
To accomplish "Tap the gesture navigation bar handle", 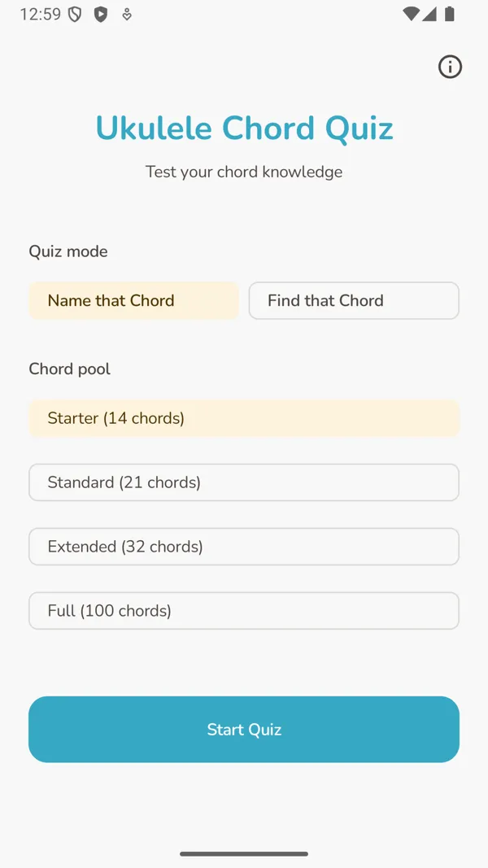I will (x=244, y=854).
